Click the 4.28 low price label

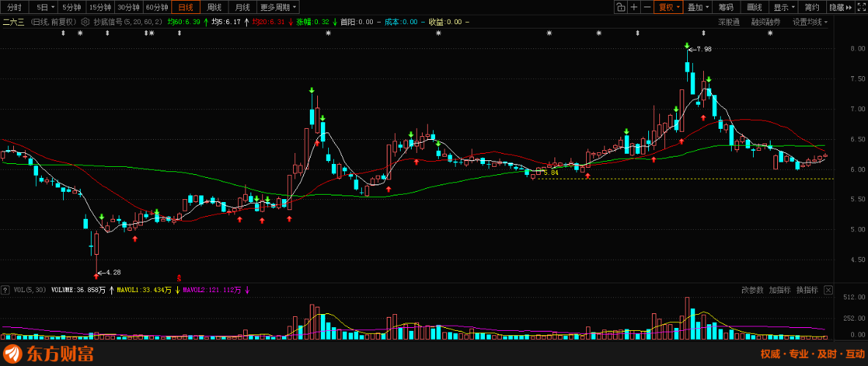tap(113, 272)
